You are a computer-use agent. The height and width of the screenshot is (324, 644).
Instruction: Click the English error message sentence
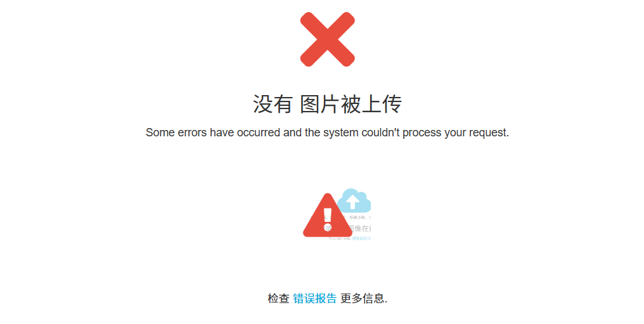click(327, 133)
